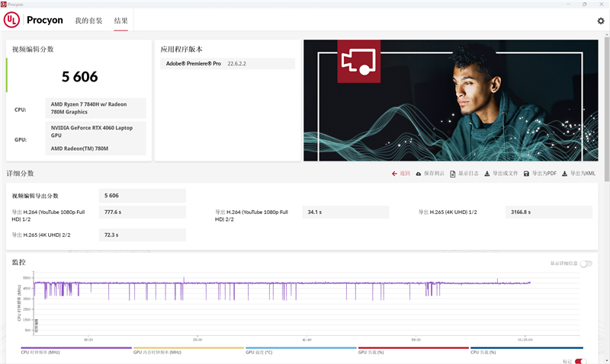Viewport: 610px width, 364px height.
Task: Click the log document icon beside 显示日志
Action: point(452,174)
